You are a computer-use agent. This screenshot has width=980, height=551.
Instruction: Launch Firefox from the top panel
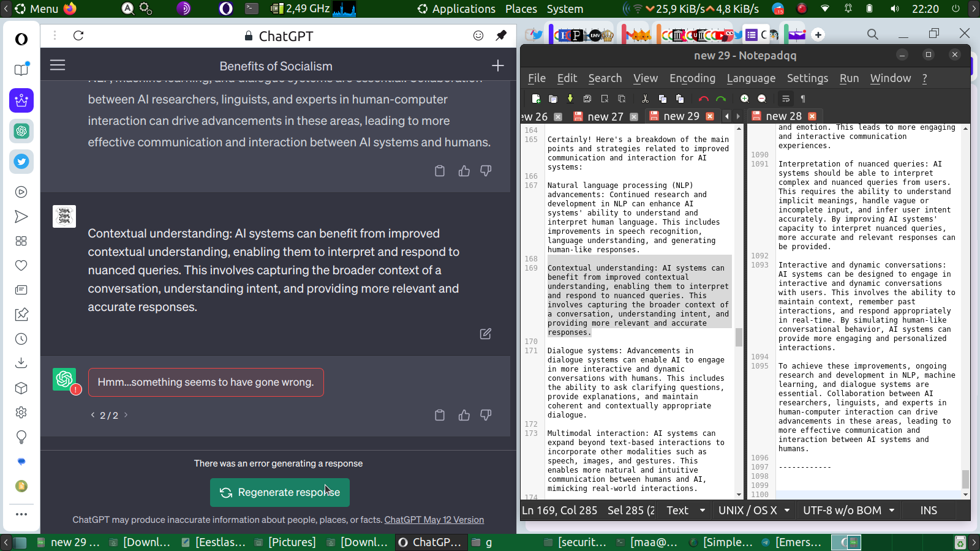coord(70,9)
